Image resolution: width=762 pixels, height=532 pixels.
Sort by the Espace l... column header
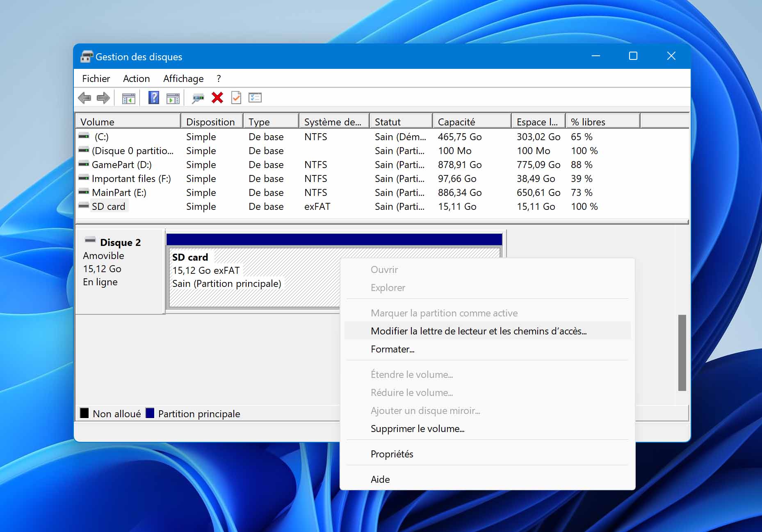tap(538, 122)
